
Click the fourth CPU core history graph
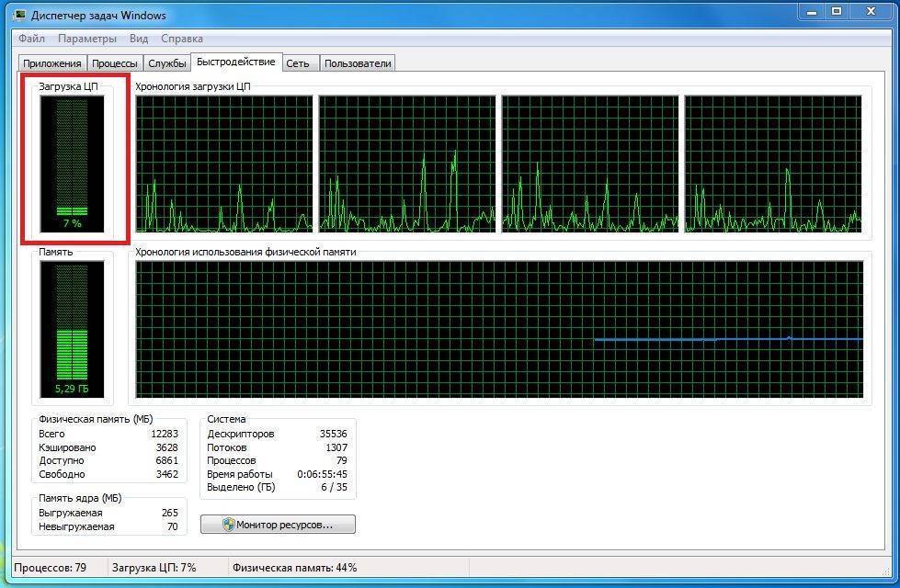[773, 164]
